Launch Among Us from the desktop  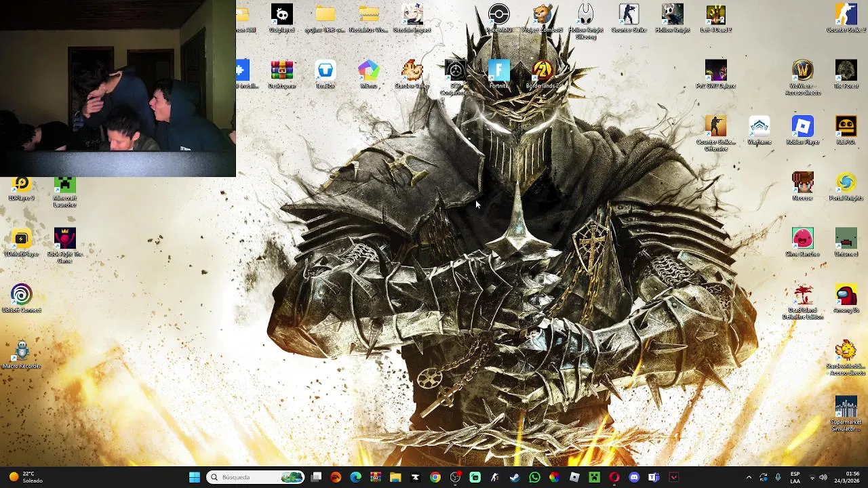(x=846, y=299)
